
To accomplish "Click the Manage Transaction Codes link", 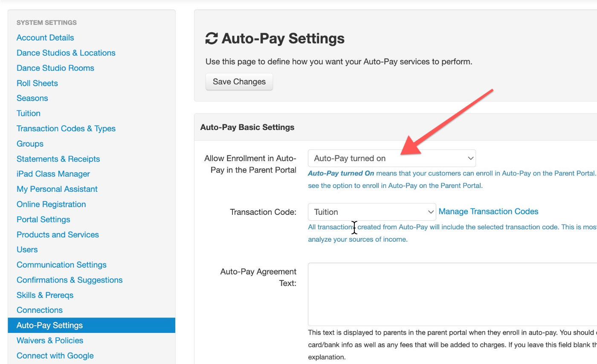I will click(x=488, y=211).
